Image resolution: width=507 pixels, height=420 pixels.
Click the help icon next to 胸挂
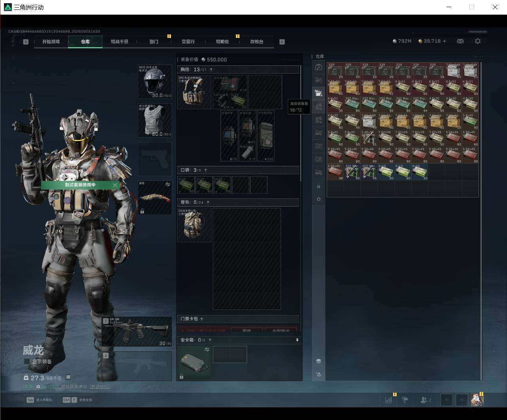pos(211,70)
